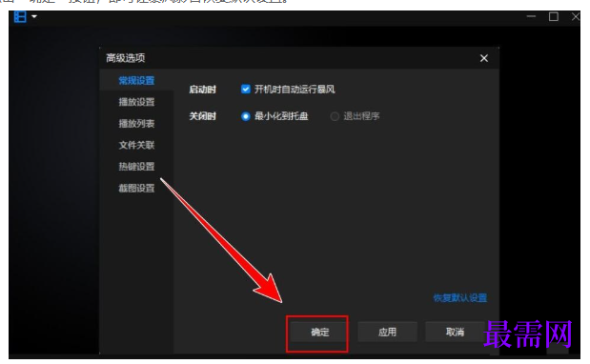Expand the dropdown arrow beside the logo
This screenshot has width=590, height=364.
34,16
